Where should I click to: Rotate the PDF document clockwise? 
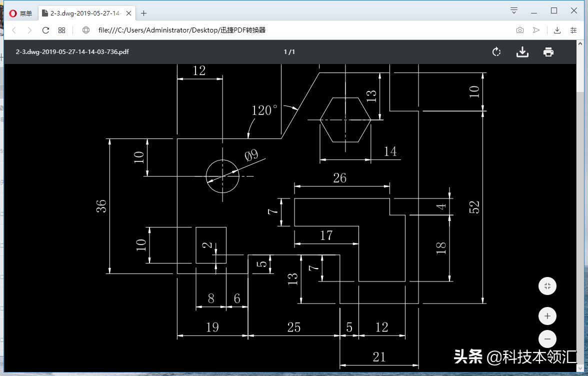(496, 51)
